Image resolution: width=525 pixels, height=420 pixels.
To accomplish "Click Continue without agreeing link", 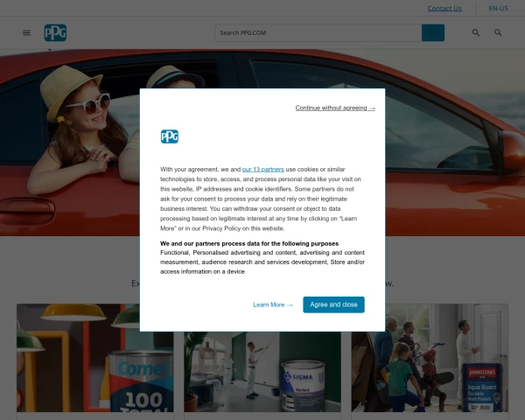I will pos(335,108).
